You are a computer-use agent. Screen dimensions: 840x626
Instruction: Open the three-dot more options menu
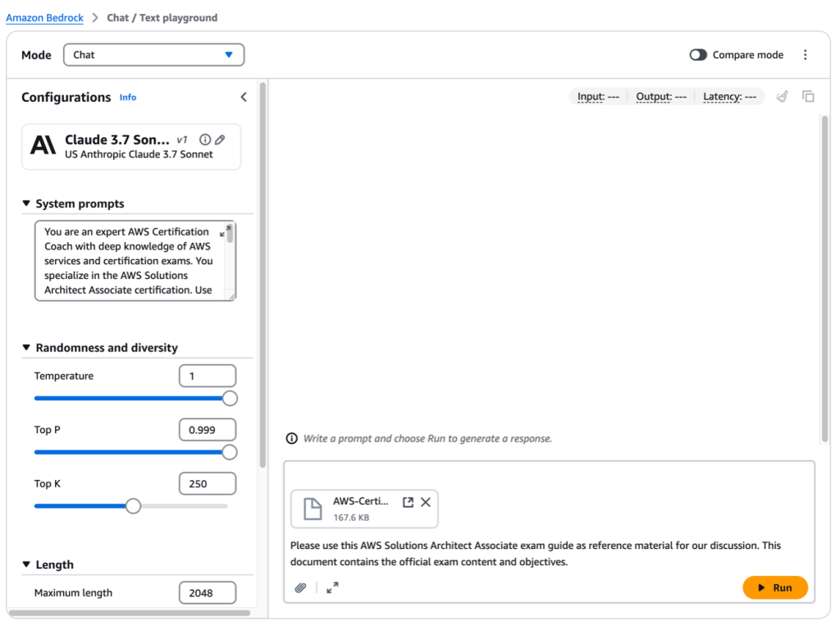pos(805,55)
